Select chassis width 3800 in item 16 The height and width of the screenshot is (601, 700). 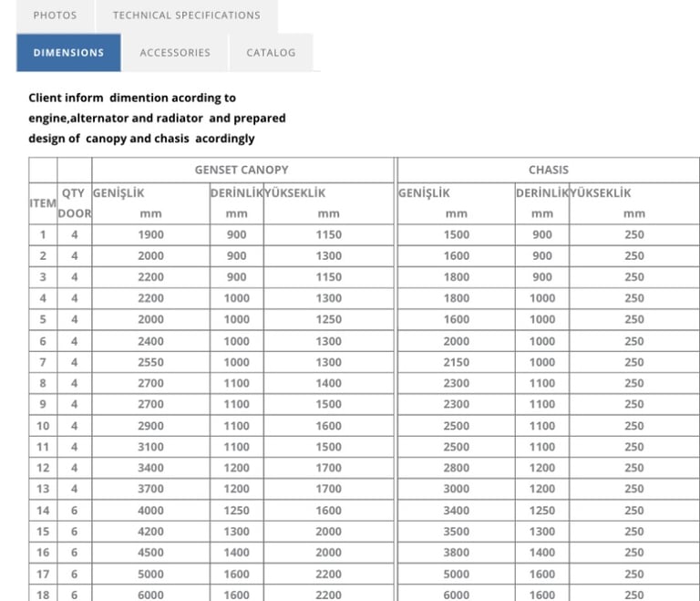coord(457,553)
